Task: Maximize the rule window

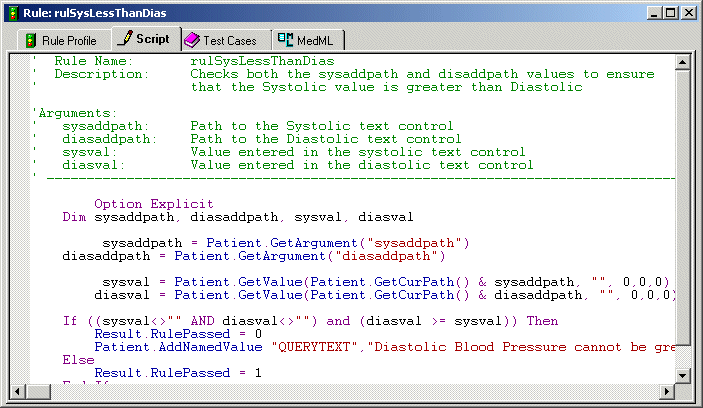Action: [x=671, y=13]
